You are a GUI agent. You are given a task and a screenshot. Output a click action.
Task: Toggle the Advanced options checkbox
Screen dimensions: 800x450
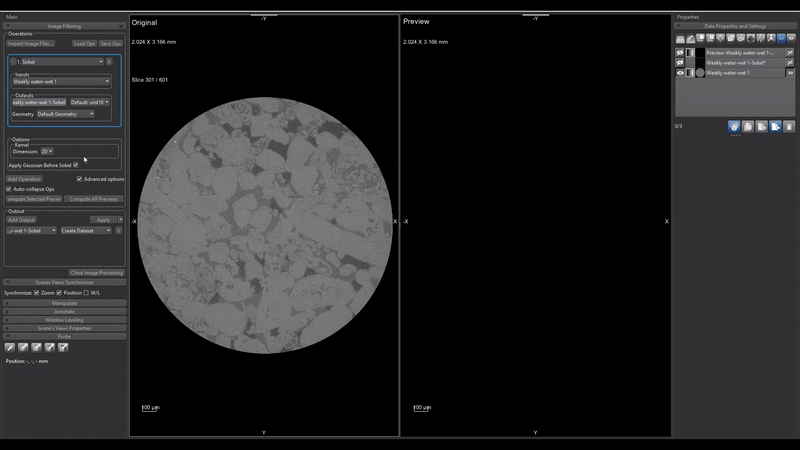pos(79,179)
